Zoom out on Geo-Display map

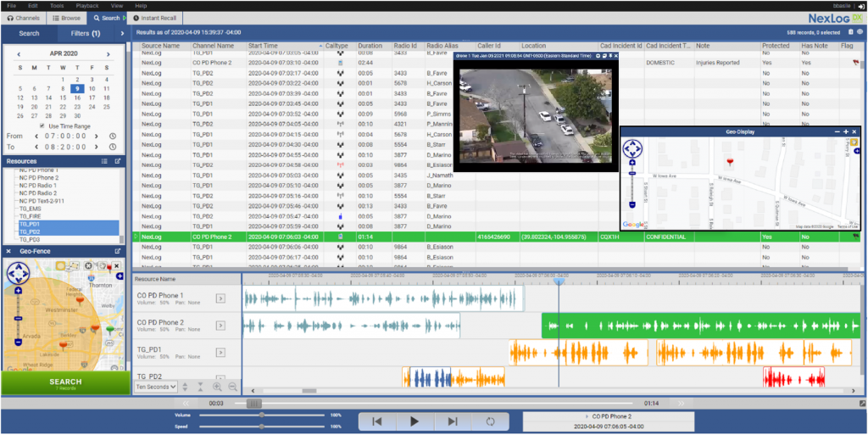pos(632,205)
